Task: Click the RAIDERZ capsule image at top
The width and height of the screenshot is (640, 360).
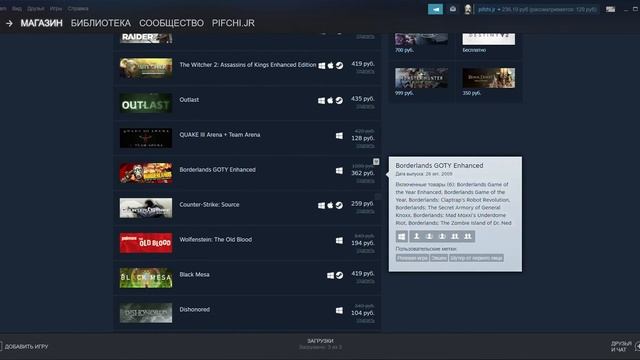Action: click(x=146, y=38)
